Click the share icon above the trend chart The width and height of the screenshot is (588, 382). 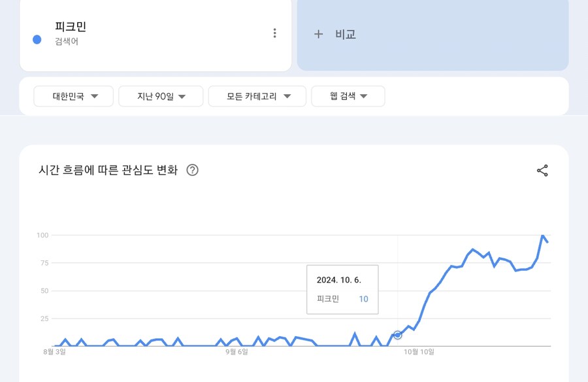541,169
